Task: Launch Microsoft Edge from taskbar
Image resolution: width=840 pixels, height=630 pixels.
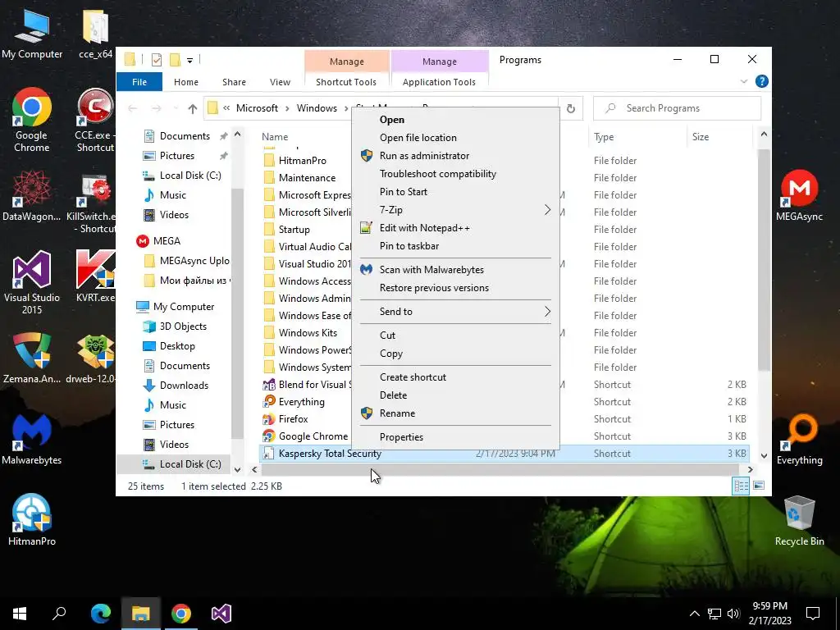Action: 101,614
